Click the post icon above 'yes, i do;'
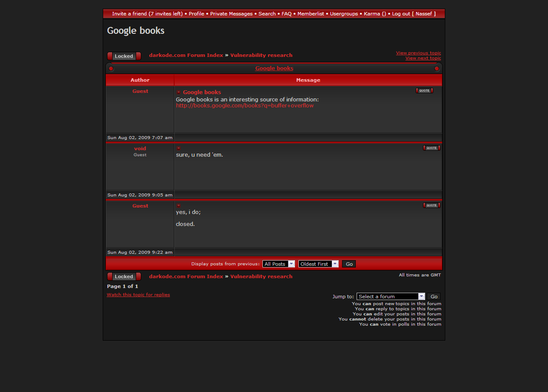This screenshot has height=392, width=548. click(179, 206)
